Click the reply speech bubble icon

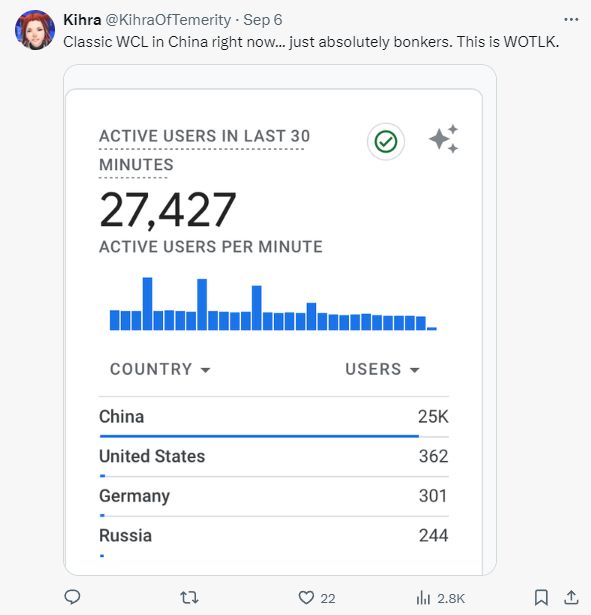coord(72,597)
